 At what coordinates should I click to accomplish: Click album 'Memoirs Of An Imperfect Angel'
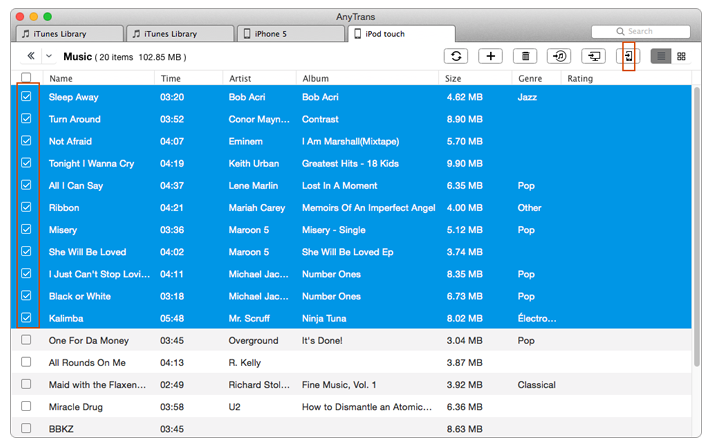[x=369, y=208]
